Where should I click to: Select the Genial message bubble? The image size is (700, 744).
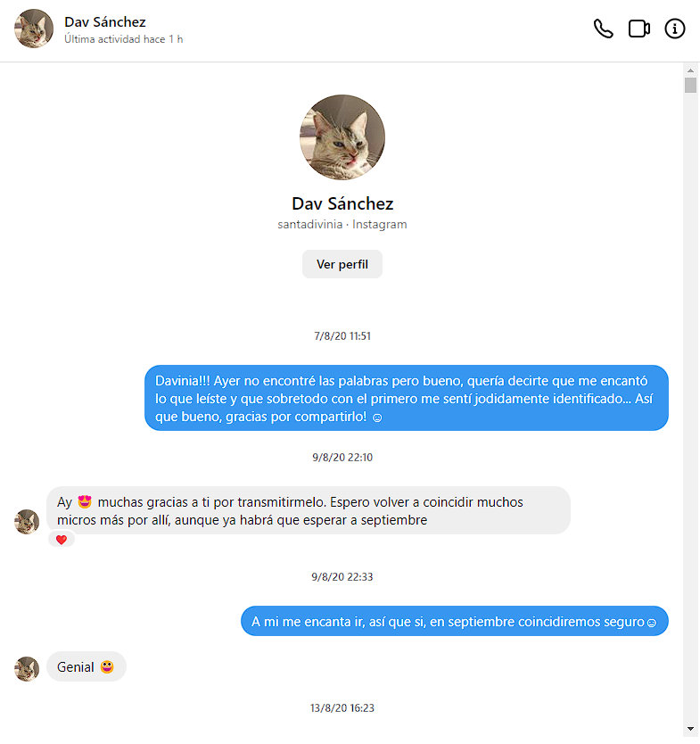(86, 666)
